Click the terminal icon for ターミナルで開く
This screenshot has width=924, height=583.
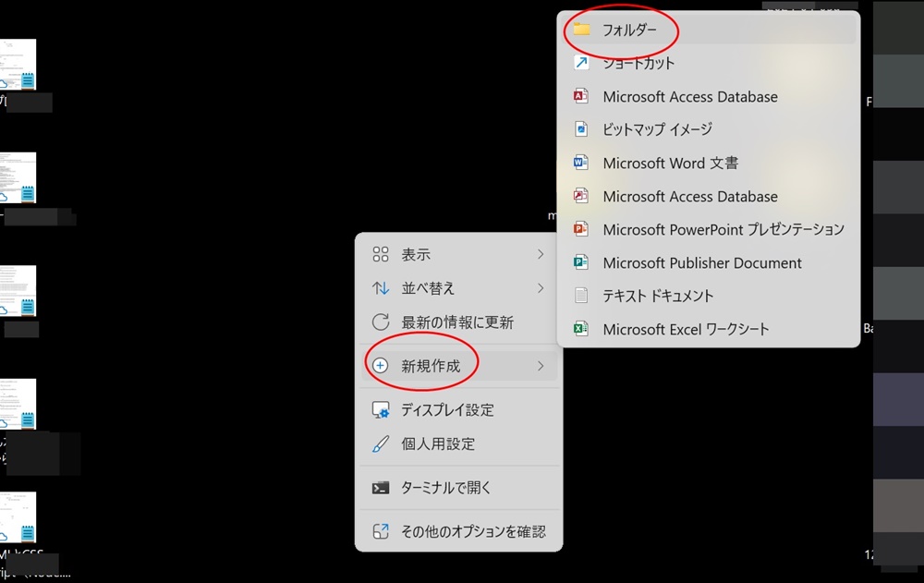tap(381, 488)
